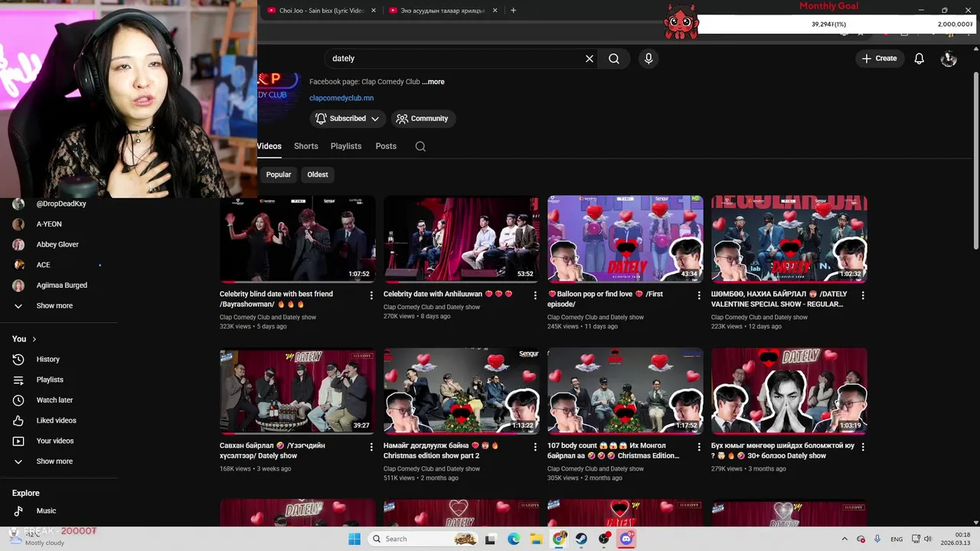Open the Windows Start menu
The height and width of the screenshot is (551, 980).
tap(354, 539)
